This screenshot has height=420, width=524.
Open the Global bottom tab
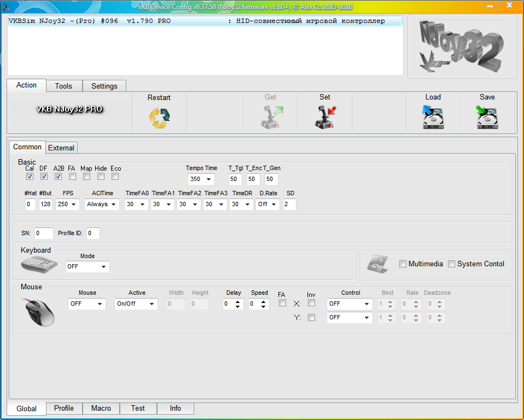coord(26,409)
